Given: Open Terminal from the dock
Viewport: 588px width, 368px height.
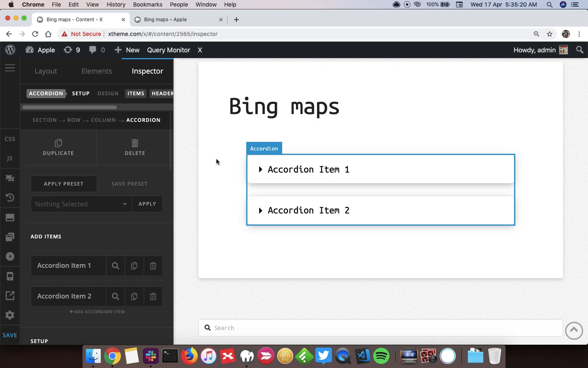Looking at the screenshot, I should [170, 356].
